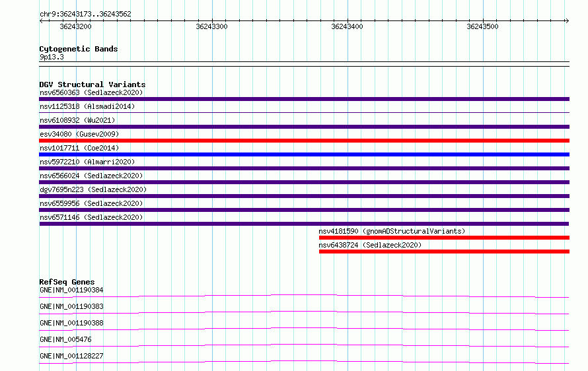Open the nsv6571146 (Sedlazeck2020) label

[x=91, y=217]
